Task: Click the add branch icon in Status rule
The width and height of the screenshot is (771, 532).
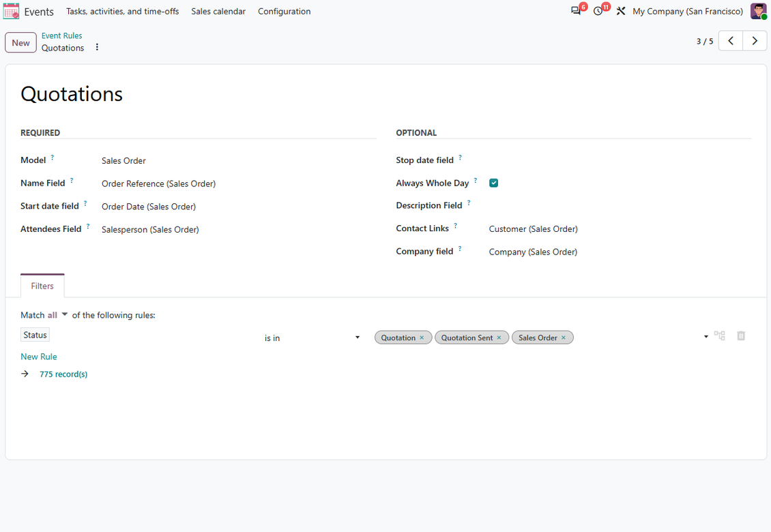Action: pos(720,336)
